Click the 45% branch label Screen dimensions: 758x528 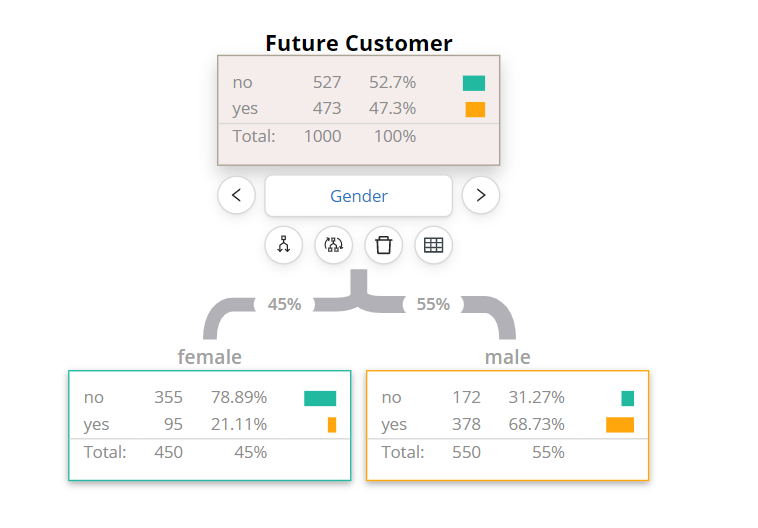tap(284, 304)
